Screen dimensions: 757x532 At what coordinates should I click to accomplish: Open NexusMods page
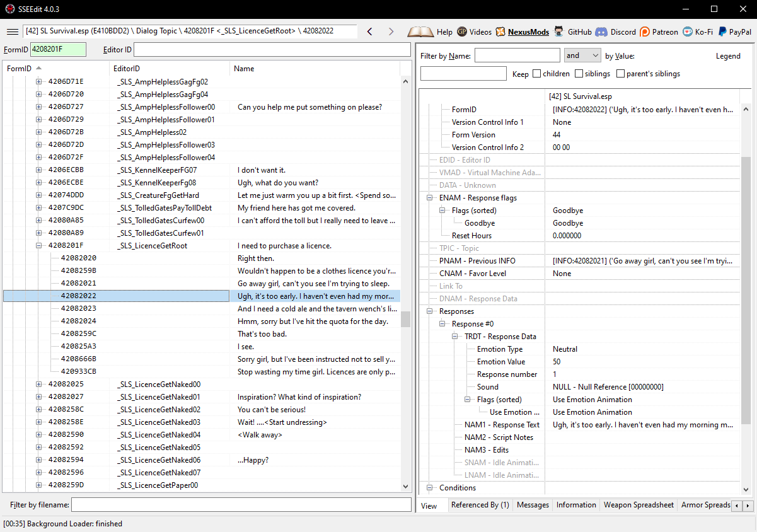click(x=522, y=32)
